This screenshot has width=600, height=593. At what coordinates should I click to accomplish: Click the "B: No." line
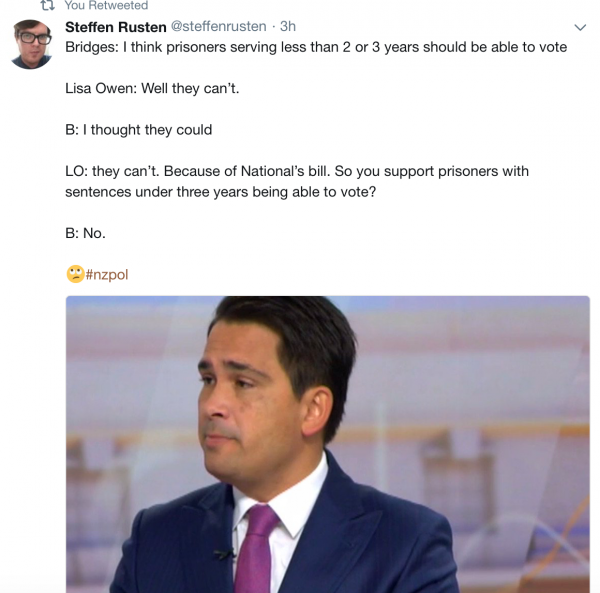coord(85,233)
